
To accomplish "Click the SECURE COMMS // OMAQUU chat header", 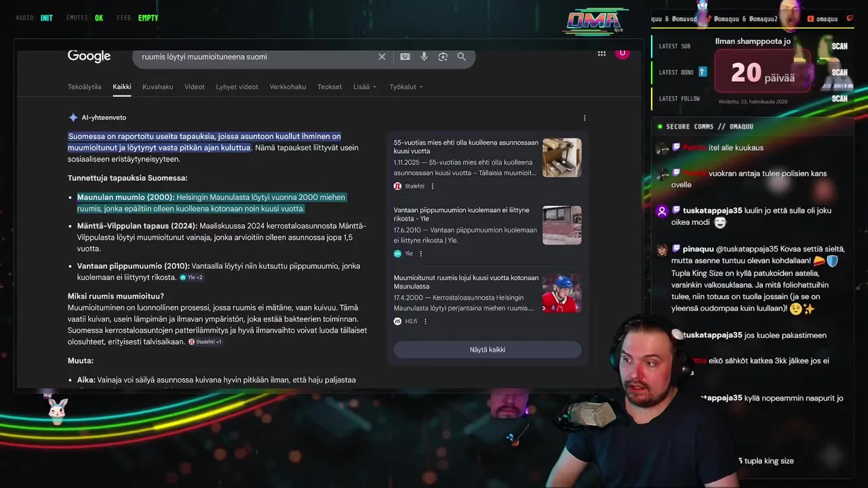I will [x=710, y=127].
